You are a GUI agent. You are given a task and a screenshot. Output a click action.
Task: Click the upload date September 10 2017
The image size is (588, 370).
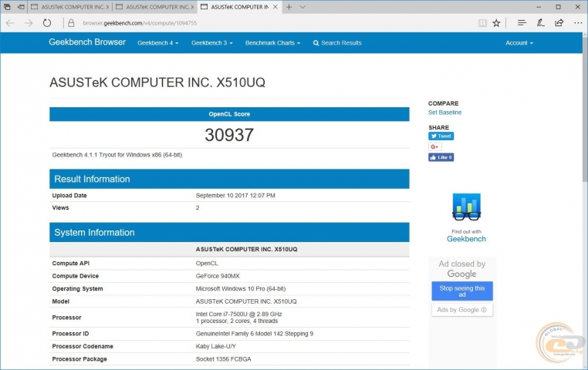(235, 196)
